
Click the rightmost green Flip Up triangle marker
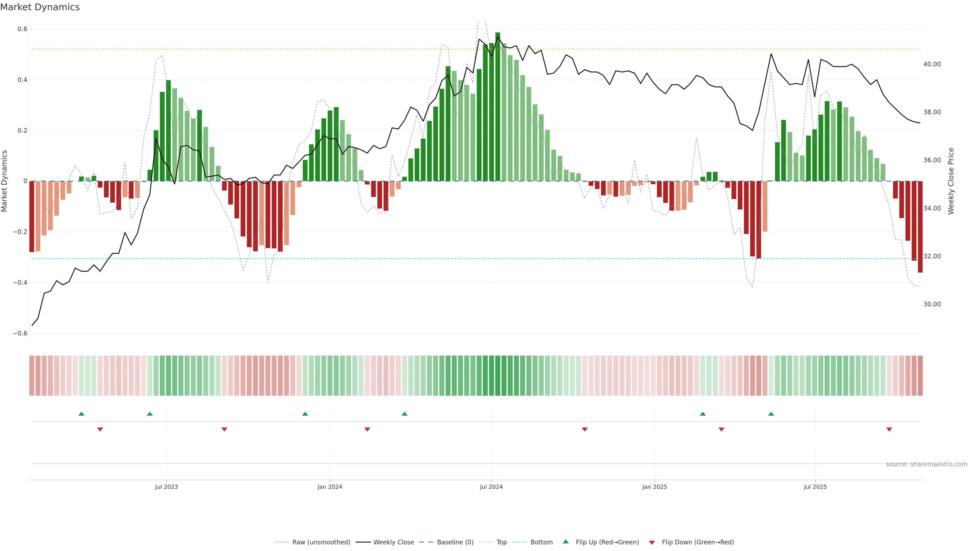click(771, 414)
